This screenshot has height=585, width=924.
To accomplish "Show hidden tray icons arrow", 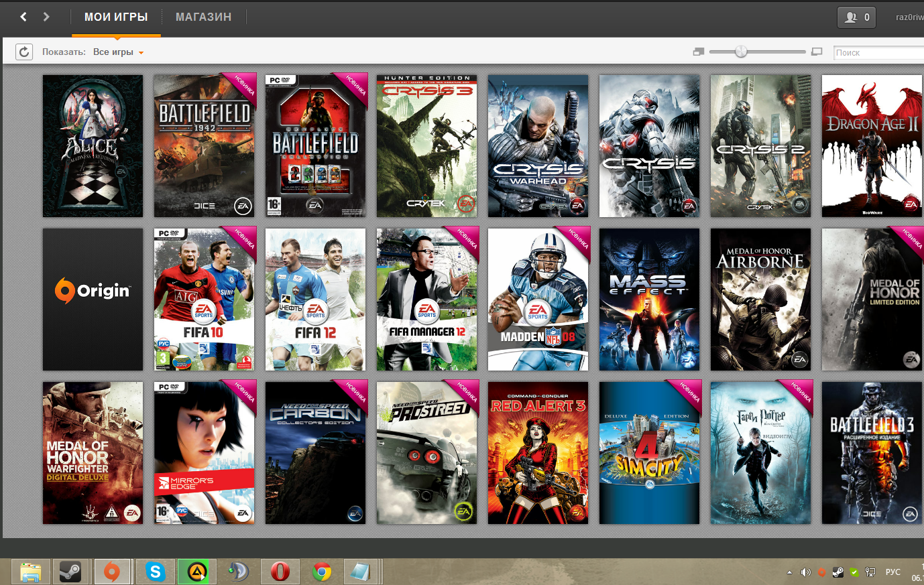I will pos(789,572).
